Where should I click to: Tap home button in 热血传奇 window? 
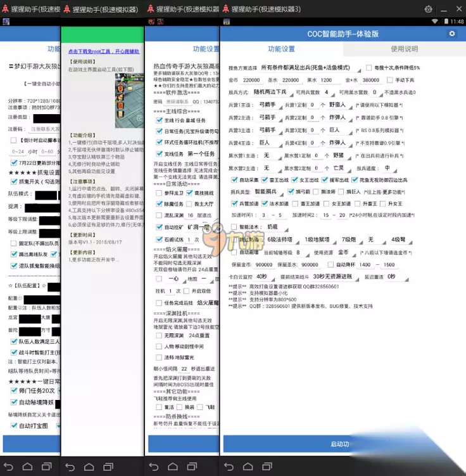pos(173,466)
